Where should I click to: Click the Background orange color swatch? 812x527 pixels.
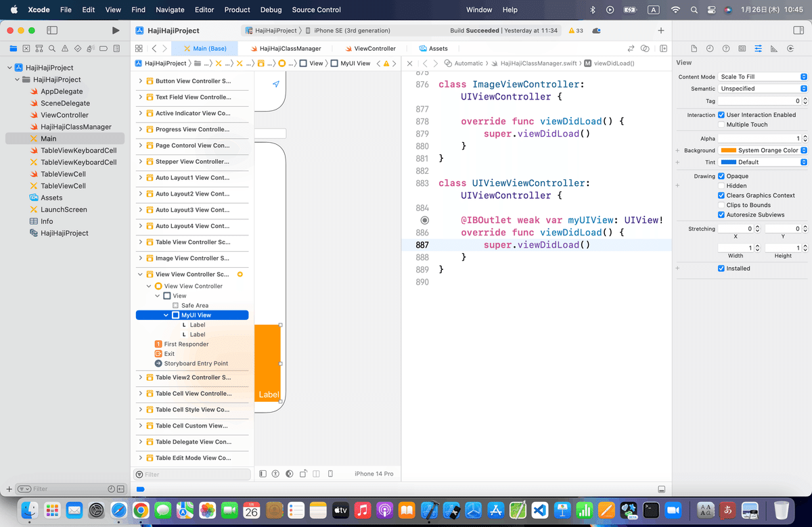pyautogui.click(x=728, y=150)
